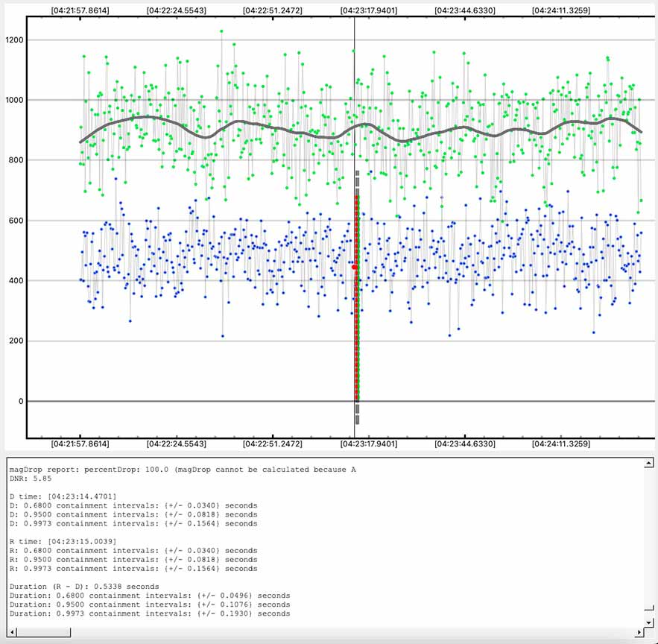Click the horizontal scrollbar right arrow
The image size is (658, 644).
point(639,632)
